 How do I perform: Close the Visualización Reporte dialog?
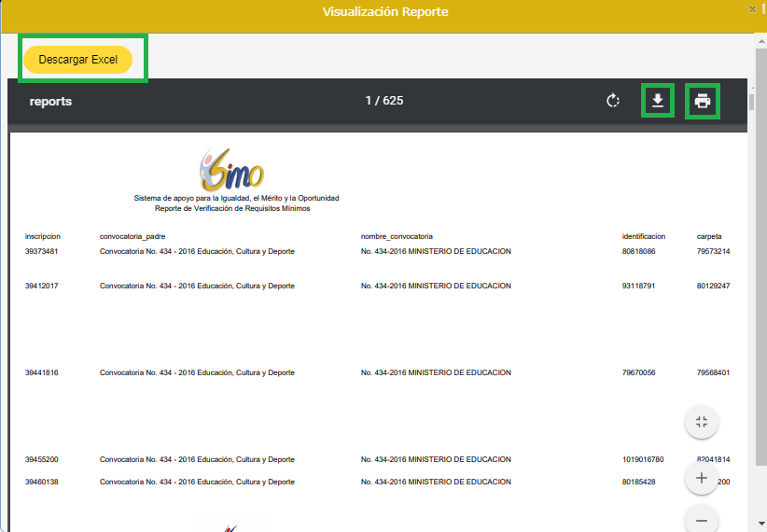pyautogui.click(x=753, y=8)
